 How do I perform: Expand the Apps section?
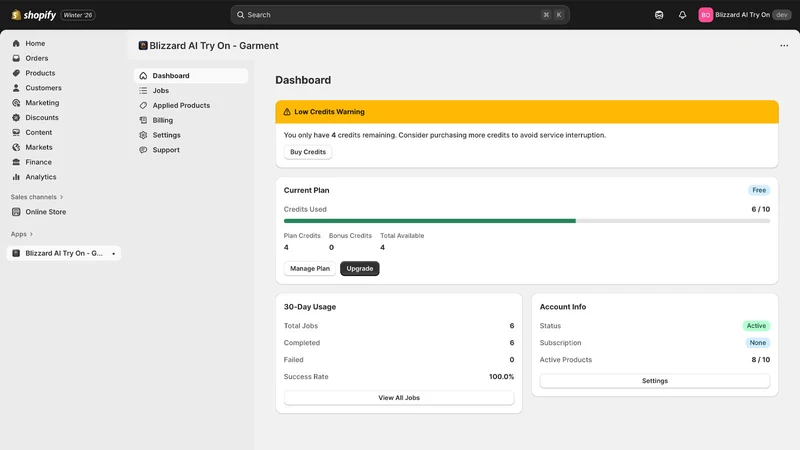22,234
